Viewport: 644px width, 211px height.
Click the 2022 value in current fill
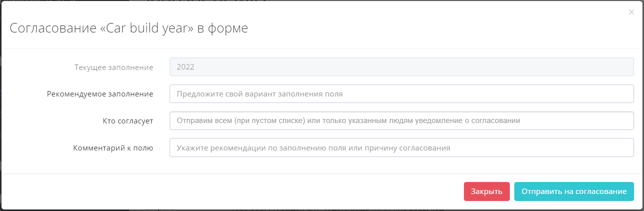[x=186, y=67]
